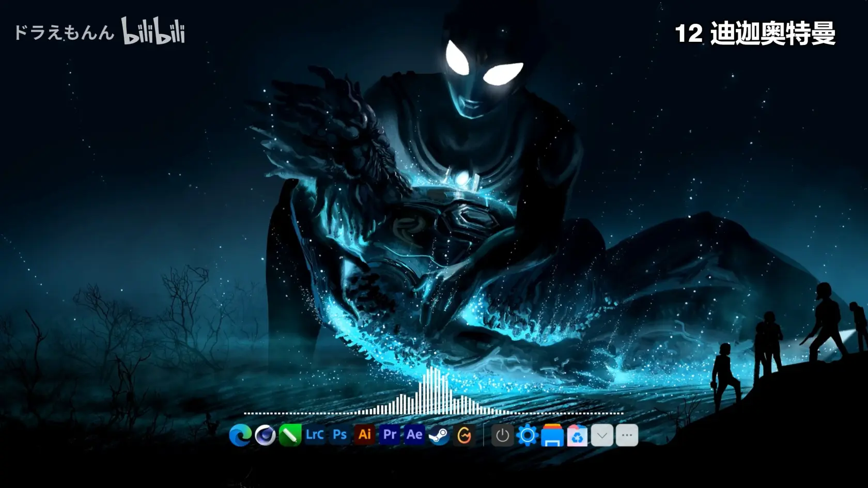Viewport: 868px width, 488px height.
Task: Open the Recycle Bin icon
Action: [x=577, y=435]
